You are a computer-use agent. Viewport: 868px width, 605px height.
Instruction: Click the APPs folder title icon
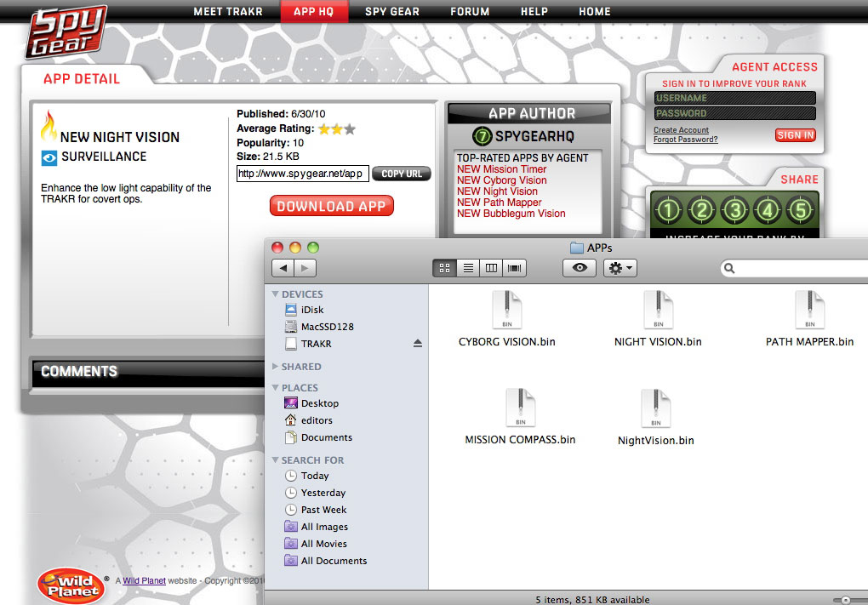pos(576,248)
